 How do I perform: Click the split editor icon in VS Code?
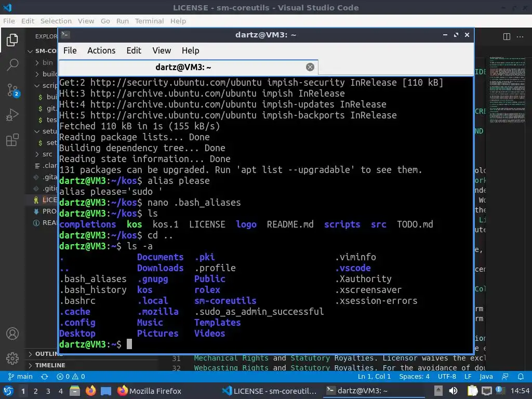click(x=507, y=37)
